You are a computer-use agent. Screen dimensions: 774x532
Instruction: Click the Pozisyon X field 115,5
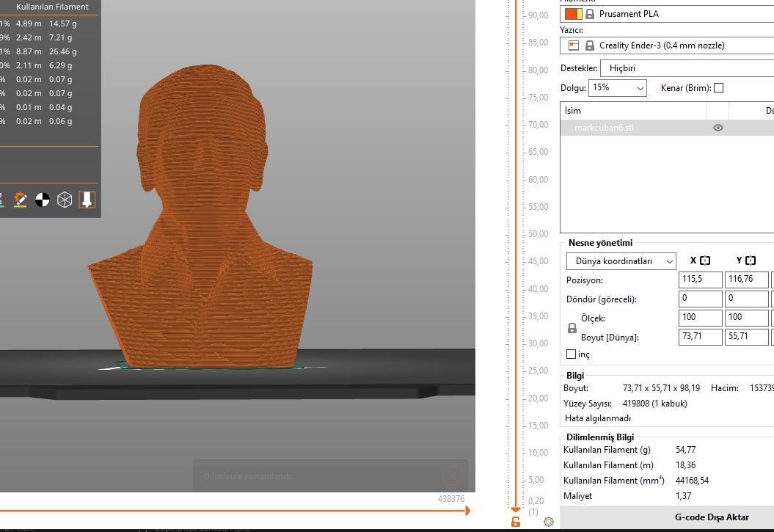[x=701, y=280]
